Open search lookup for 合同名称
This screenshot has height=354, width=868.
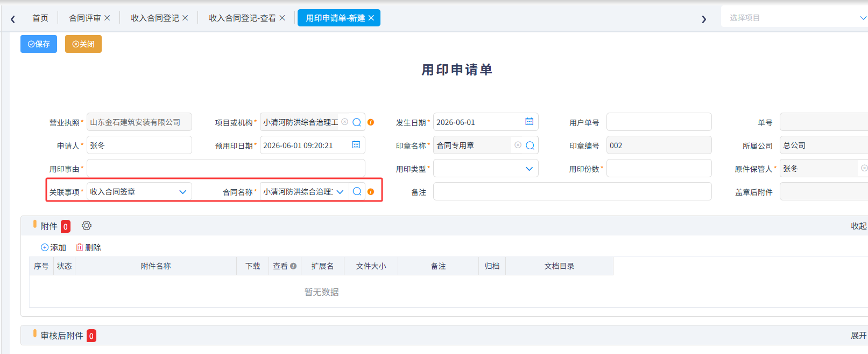tap(357, 192)
